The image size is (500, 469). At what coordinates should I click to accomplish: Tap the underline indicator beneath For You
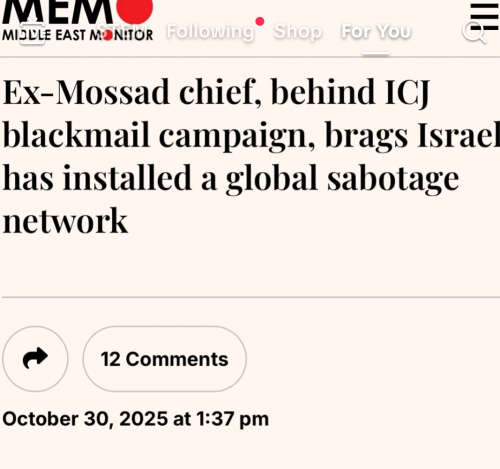click(x=376, y=54)
